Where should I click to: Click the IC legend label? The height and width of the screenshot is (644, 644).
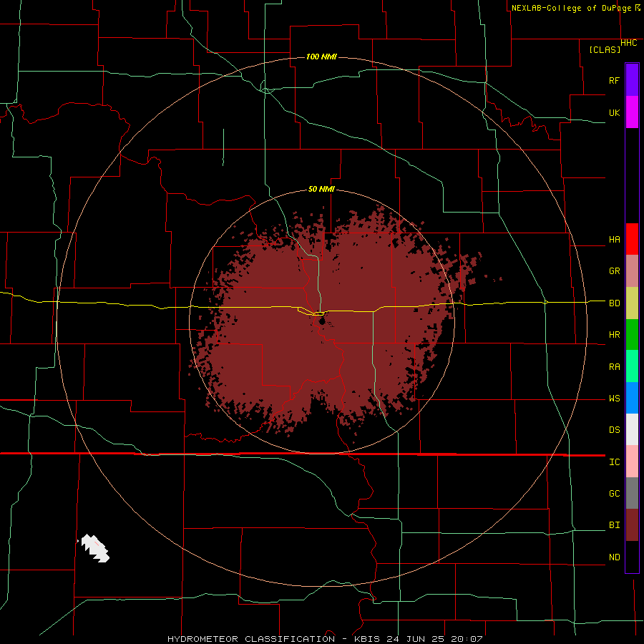[614, 462]
